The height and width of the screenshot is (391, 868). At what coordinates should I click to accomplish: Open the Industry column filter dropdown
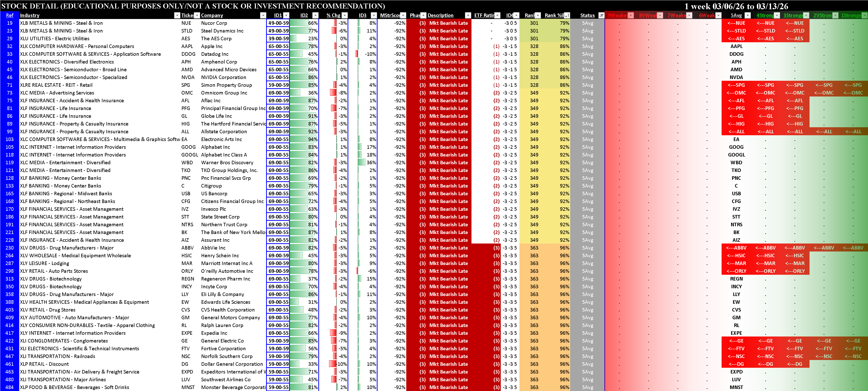point(177,15)
